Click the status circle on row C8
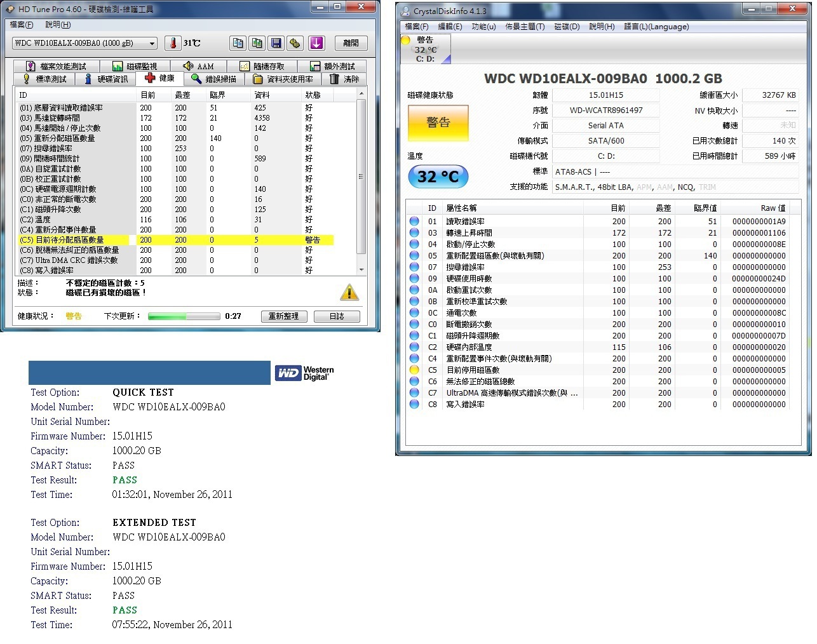Image resolution: width=817 pixels, height=644 pixels. 414,404
